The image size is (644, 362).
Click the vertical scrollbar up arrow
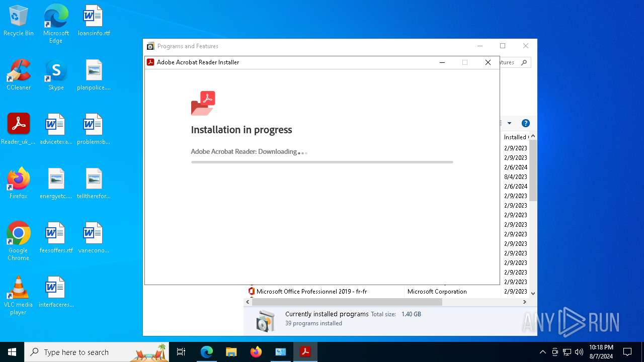click(x=533, y=136)
